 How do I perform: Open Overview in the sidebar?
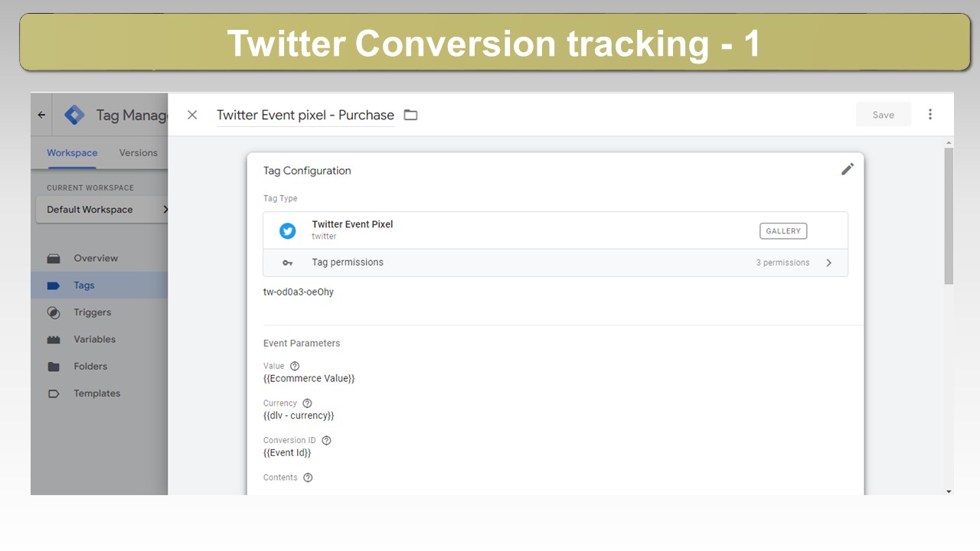96,258
